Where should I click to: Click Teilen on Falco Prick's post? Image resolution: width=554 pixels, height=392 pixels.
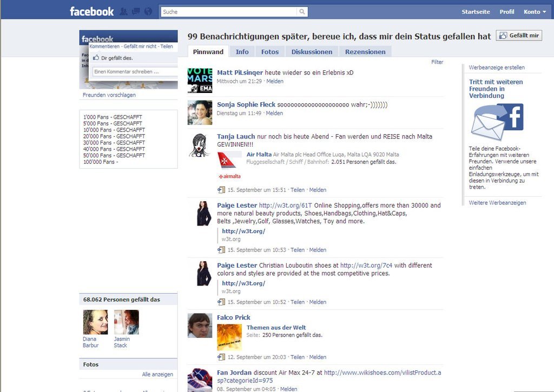tap(298, 357)
